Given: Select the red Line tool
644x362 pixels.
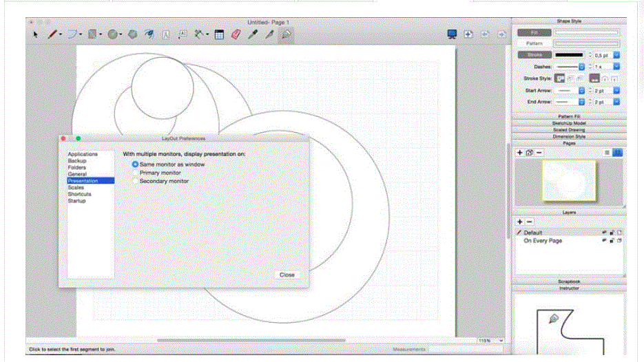Looking at the screenshot, I should [52, 34].
